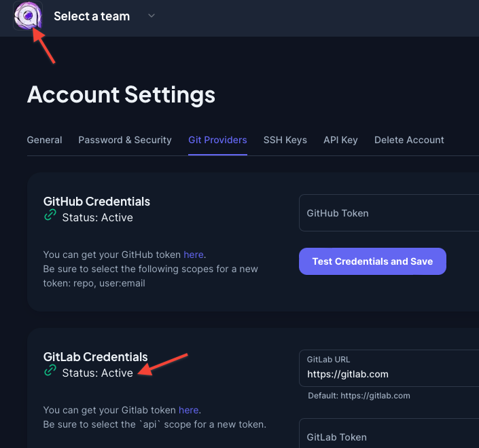Viewport: 479px width, 448px height.
Task: Click the purple app logo icon
Action: point(28,16)
